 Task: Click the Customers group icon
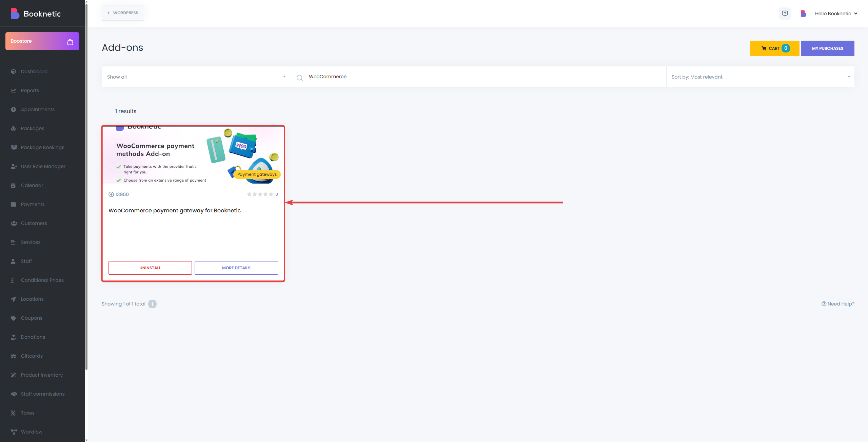coord(14,223)
